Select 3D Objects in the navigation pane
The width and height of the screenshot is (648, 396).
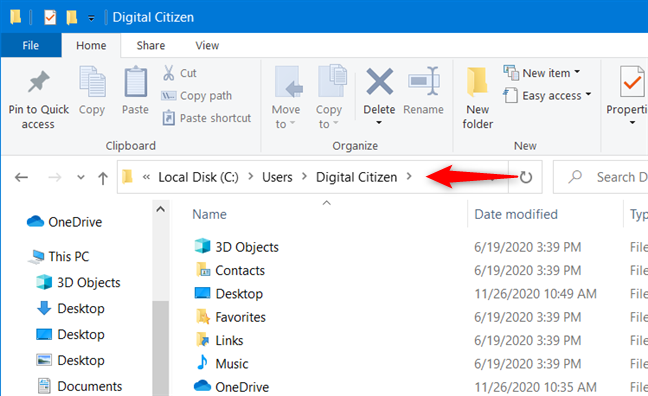pos(78,282)
